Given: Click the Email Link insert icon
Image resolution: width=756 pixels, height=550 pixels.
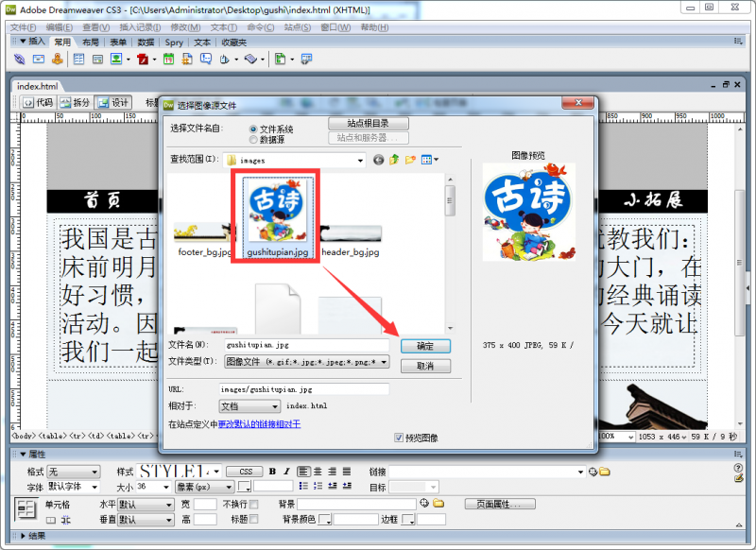Looking at the screenshot, I should click(x=39, y=60).
